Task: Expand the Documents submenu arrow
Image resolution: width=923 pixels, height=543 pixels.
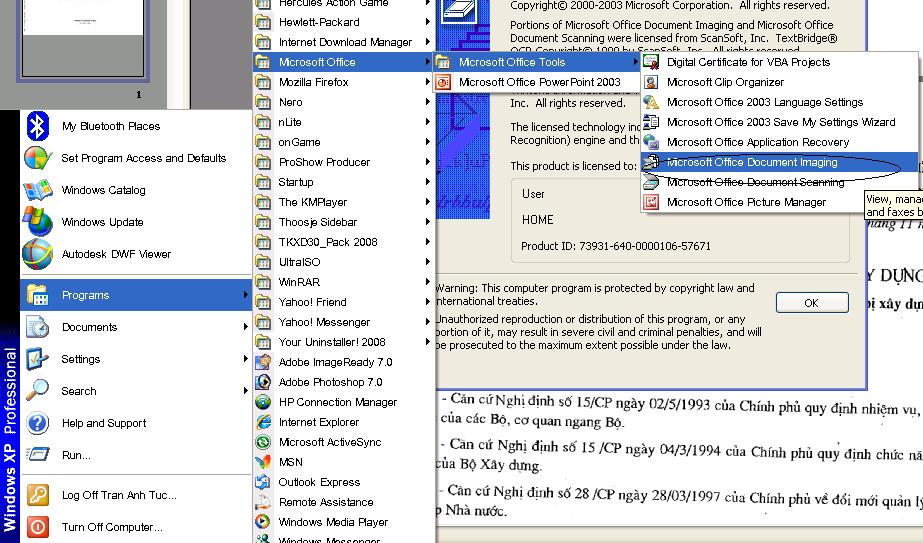Action: (245, 326)
